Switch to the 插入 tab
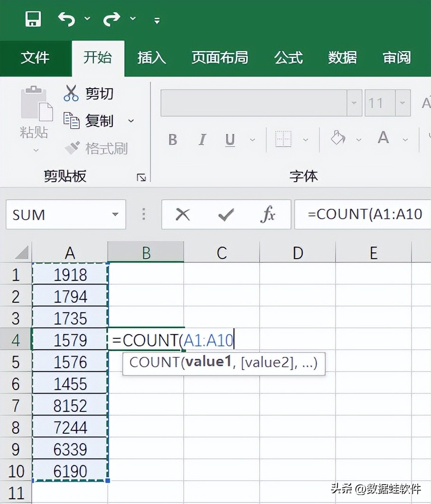The image size is (431, 504). (x=151, y=58)
